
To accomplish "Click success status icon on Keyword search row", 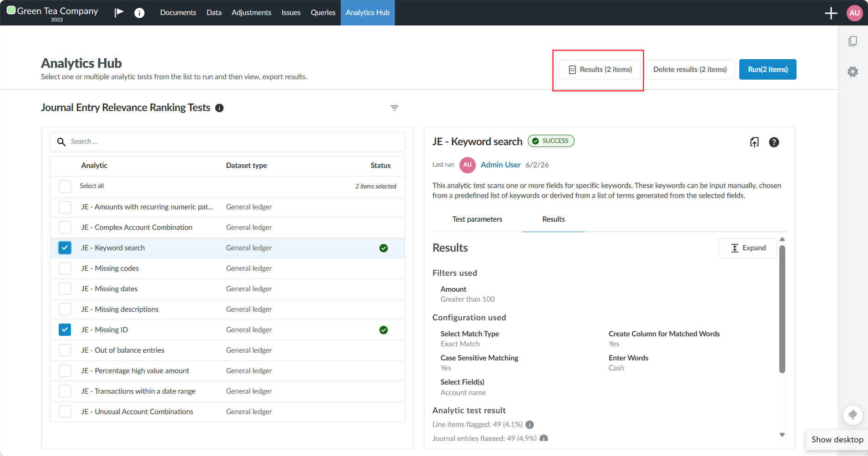I will point(384,248).
